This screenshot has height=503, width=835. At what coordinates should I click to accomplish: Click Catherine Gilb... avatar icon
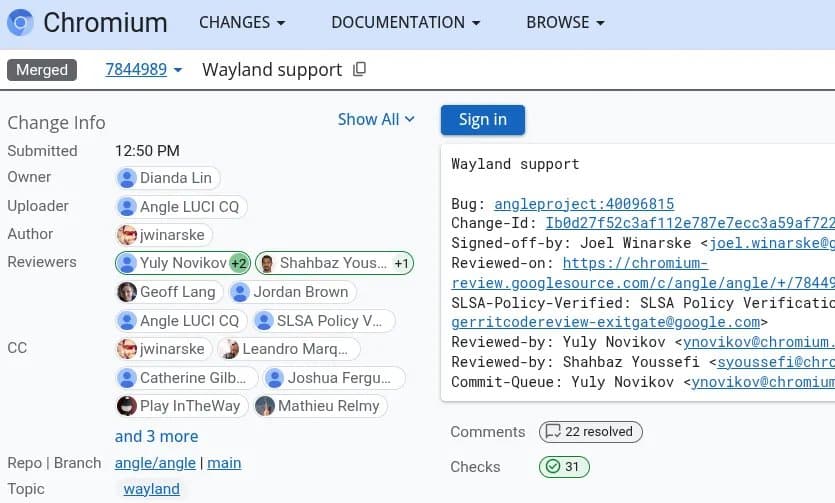pos(127,378)
